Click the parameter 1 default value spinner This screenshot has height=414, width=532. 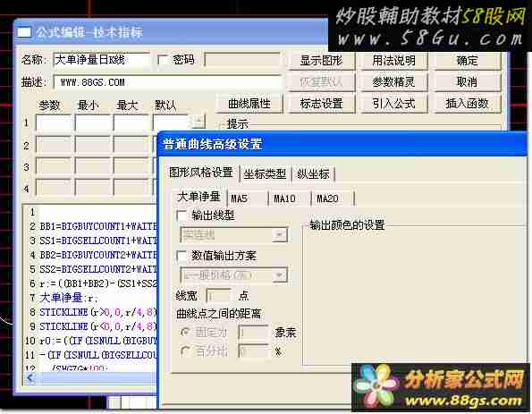198,122
